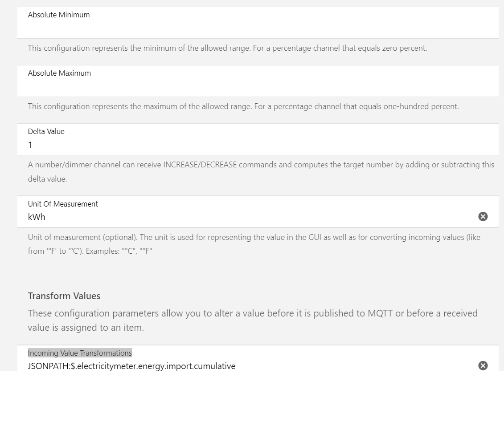Clear the Incoming Value Transformations field
The height and width of the screenshot is (426, 504).
tap(483, 365)
